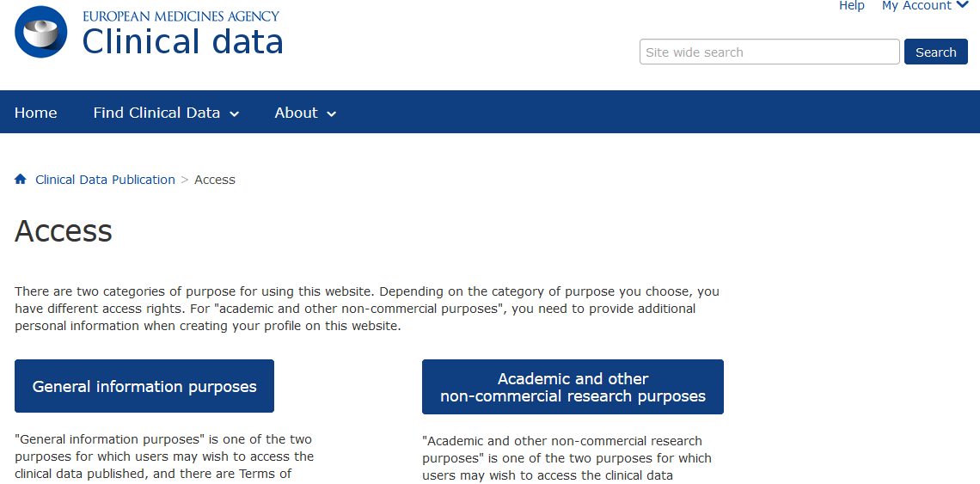
Task: Click the Clinical data site title
Action: pyautogui.click(x=182, y=42)
